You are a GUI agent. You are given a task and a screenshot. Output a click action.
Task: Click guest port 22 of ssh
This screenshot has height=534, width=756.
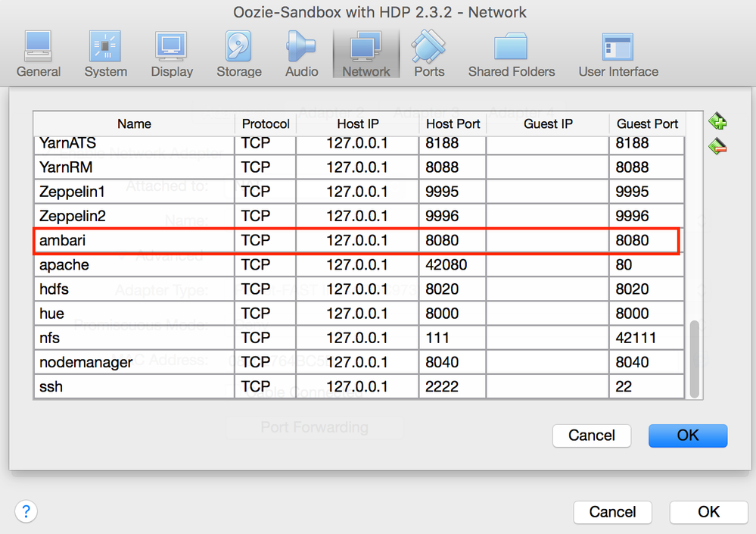[646, 386]
